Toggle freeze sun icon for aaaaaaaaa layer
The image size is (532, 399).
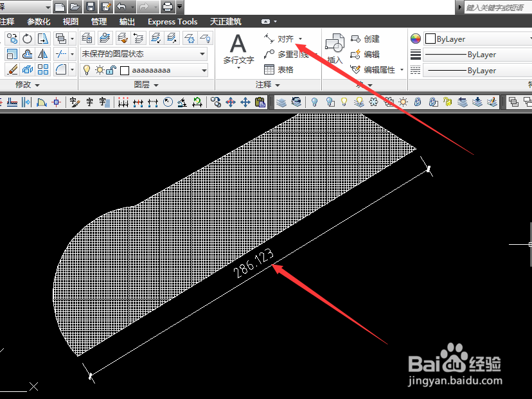(x=100, y=70)
